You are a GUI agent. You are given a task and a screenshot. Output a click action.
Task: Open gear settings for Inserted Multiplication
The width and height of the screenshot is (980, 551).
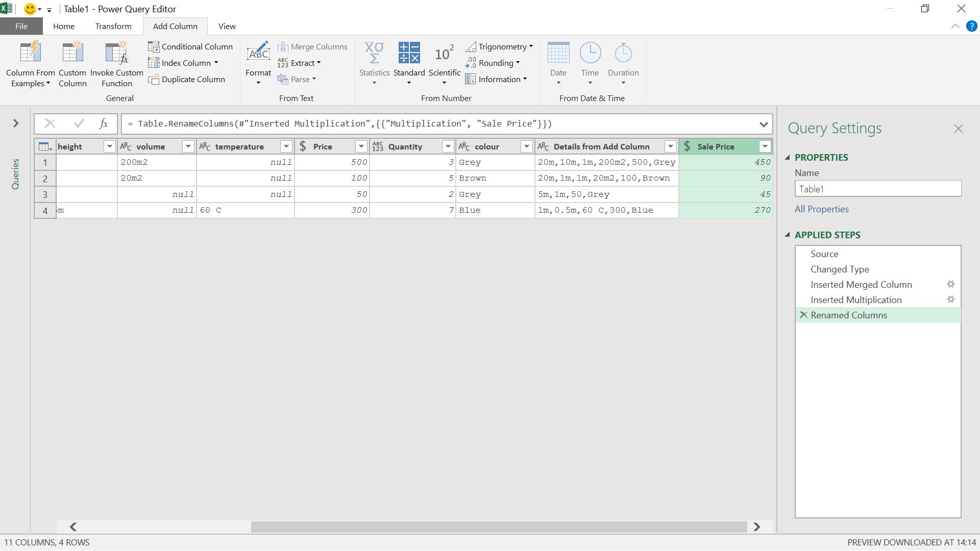click(950, 299)
